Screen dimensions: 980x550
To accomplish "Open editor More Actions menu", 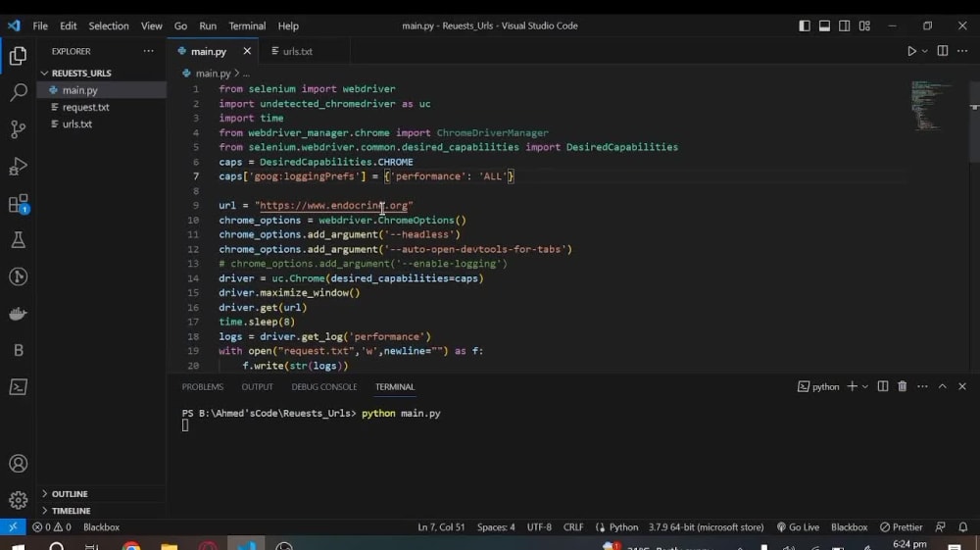I will click(962, 51).
